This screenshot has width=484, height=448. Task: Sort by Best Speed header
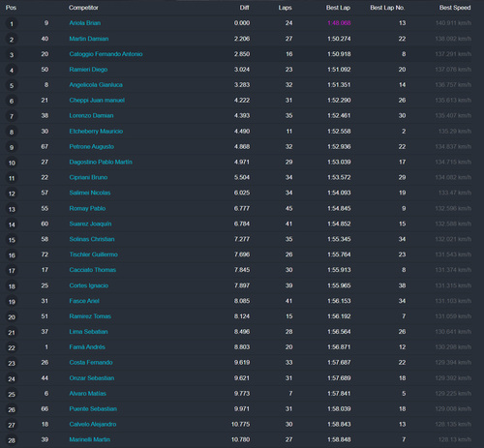(x=455, y=8)
